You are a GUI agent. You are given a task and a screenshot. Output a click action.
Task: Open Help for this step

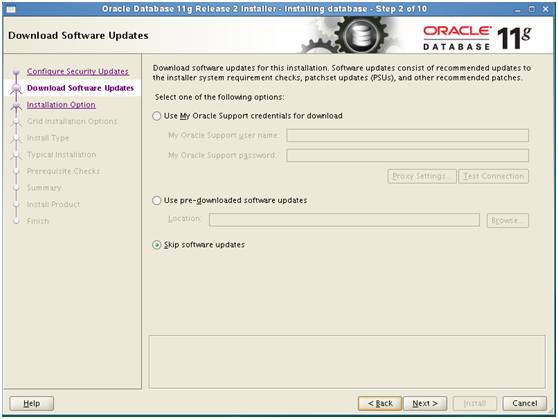click(x=32, y=403)
